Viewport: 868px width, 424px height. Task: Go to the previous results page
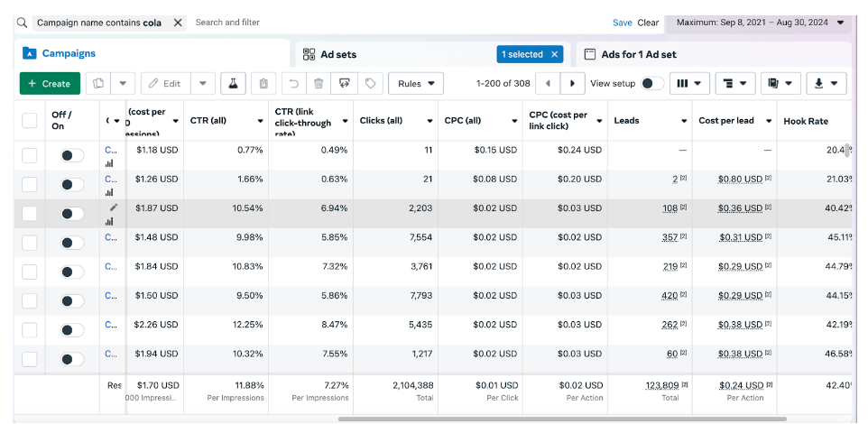[548, 84]
